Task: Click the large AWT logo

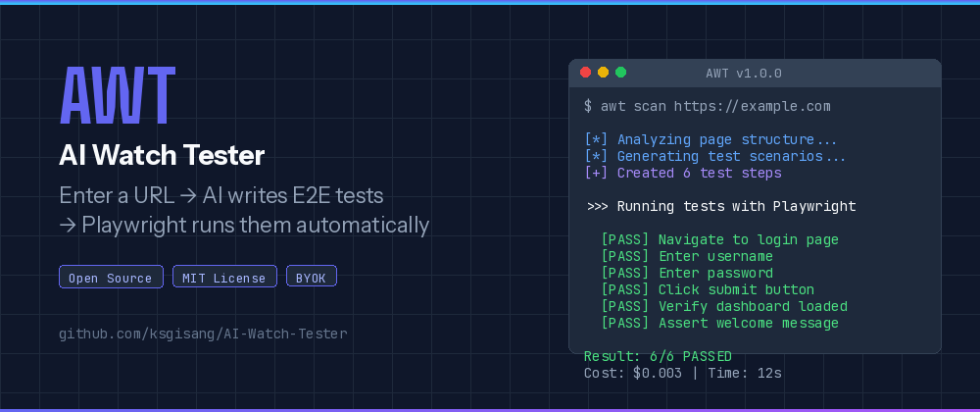Action: pos(118,95)
